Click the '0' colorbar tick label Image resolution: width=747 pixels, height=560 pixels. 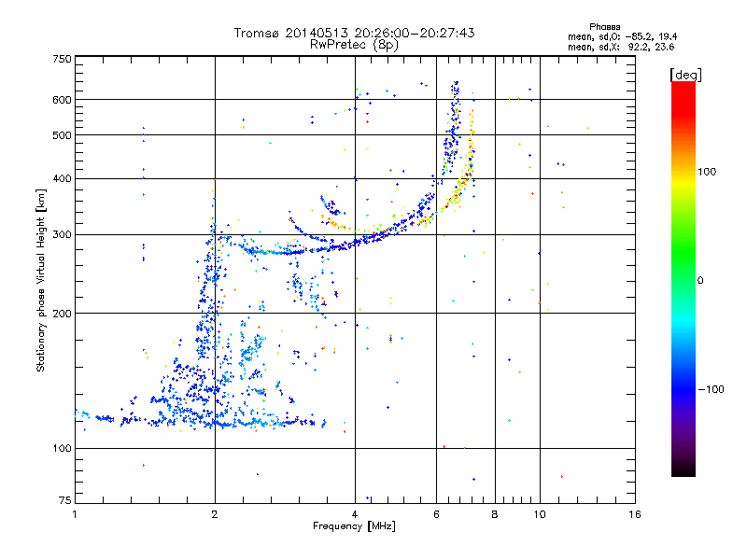click(x=700, y=281)
